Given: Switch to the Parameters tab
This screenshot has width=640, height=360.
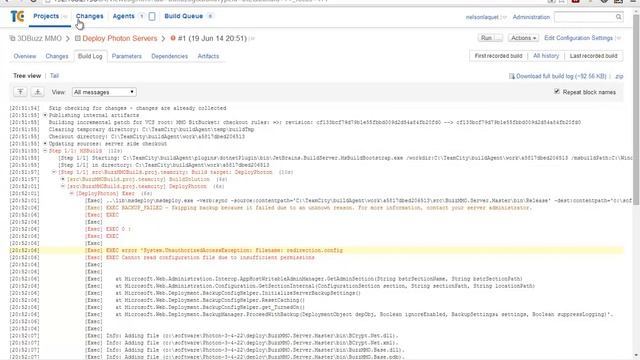Looking at the screenshot, I should point(127,56).
